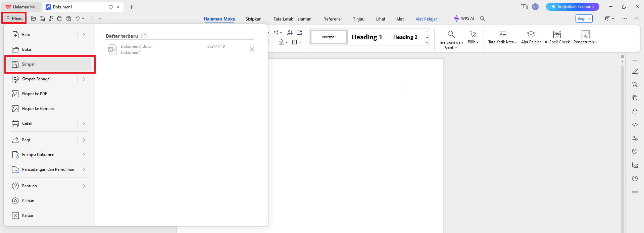Open the Pilih selection dropdown
The height and width of the screenshot is (233, 644).
pos(473,37)
